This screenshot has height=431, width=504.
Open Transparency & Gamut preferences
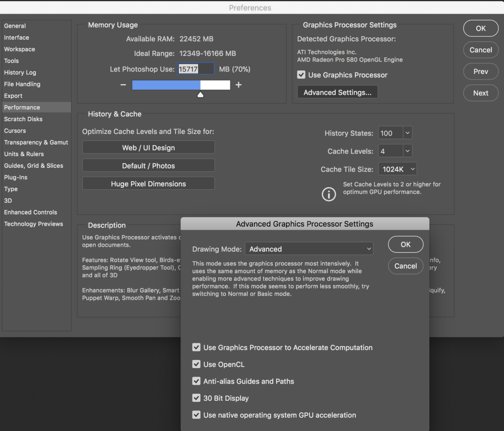pos(36,142)
